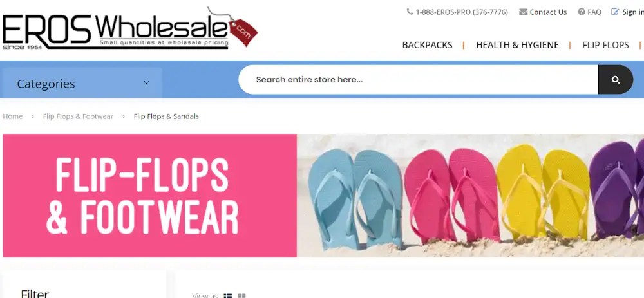Click the Flip-Flops & Footwear banner image
644x298 pixels.
(x=323, y=196)
